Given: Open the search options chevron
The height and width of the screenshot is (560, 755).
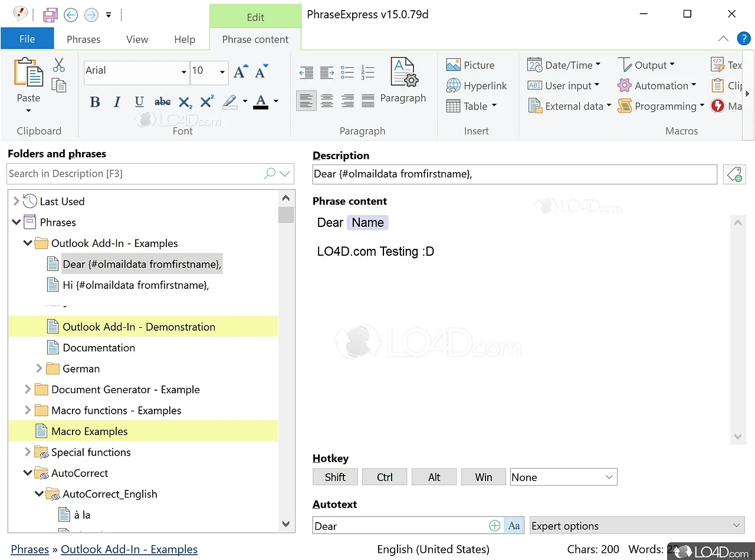Looking at the screenshot, I should (x=285, y=174).
